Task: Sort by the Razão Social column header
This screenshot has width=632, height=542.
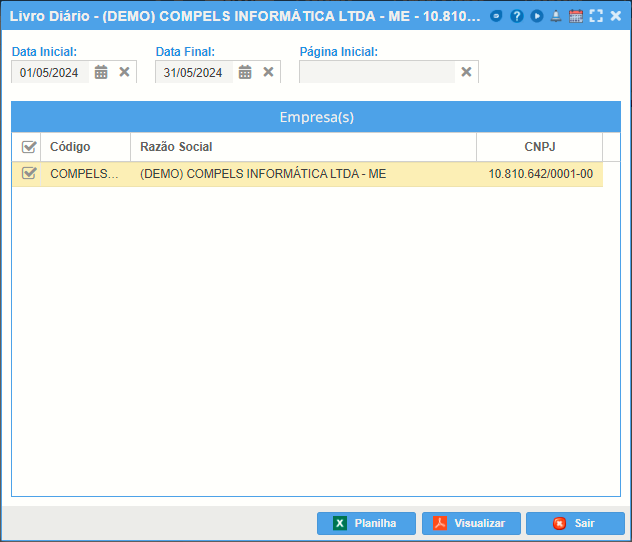Action: (x=304, y=147)
